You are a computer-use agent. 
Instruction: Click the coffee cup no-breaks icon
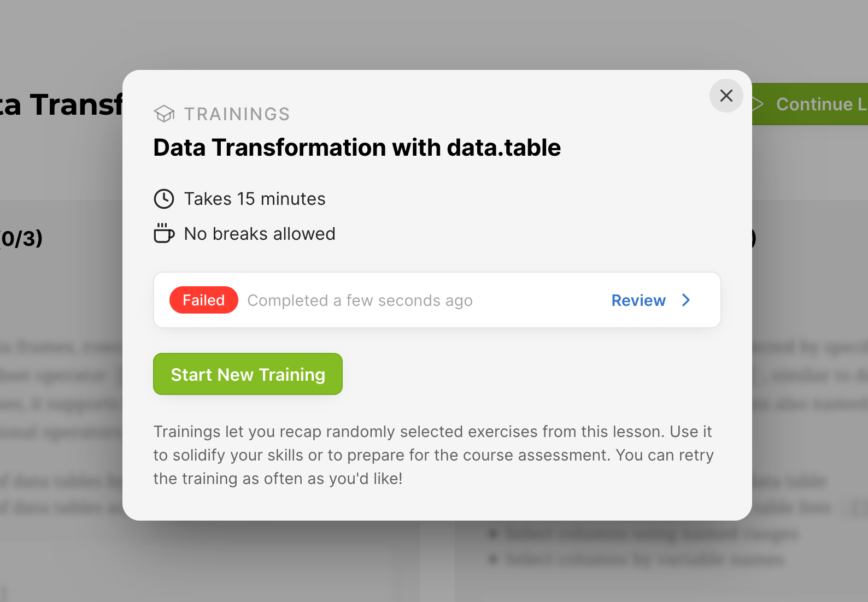click(x=164, y=233)
